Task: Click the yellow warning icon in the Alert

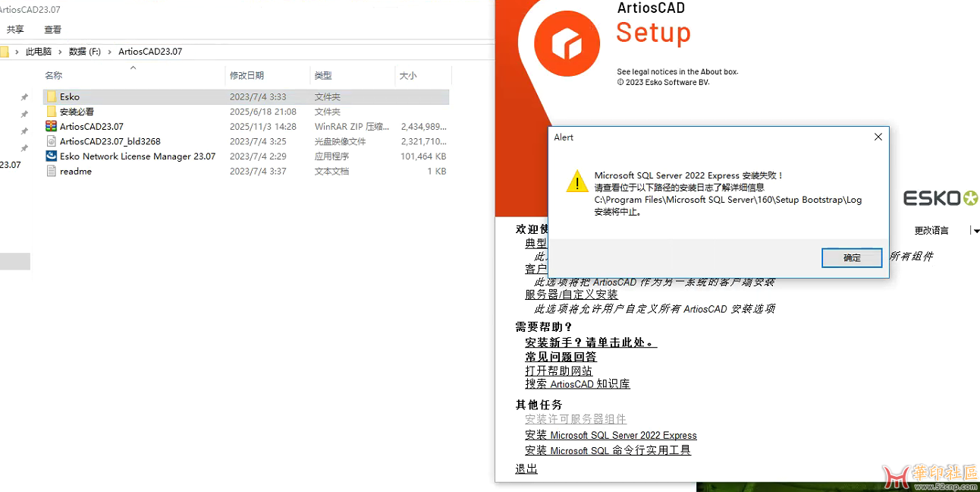Action: pos(576,181)
